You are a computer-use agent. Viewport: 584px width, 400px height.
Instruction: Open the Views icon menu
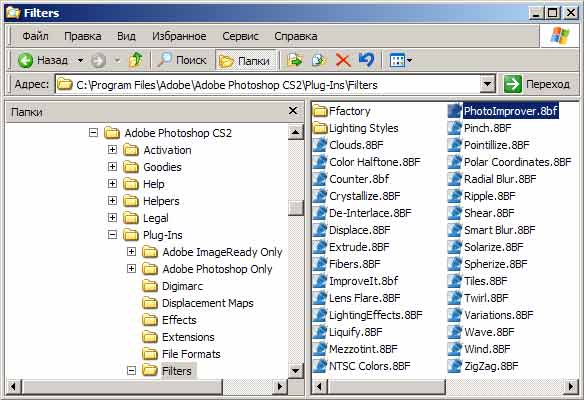tap(401, 60)
